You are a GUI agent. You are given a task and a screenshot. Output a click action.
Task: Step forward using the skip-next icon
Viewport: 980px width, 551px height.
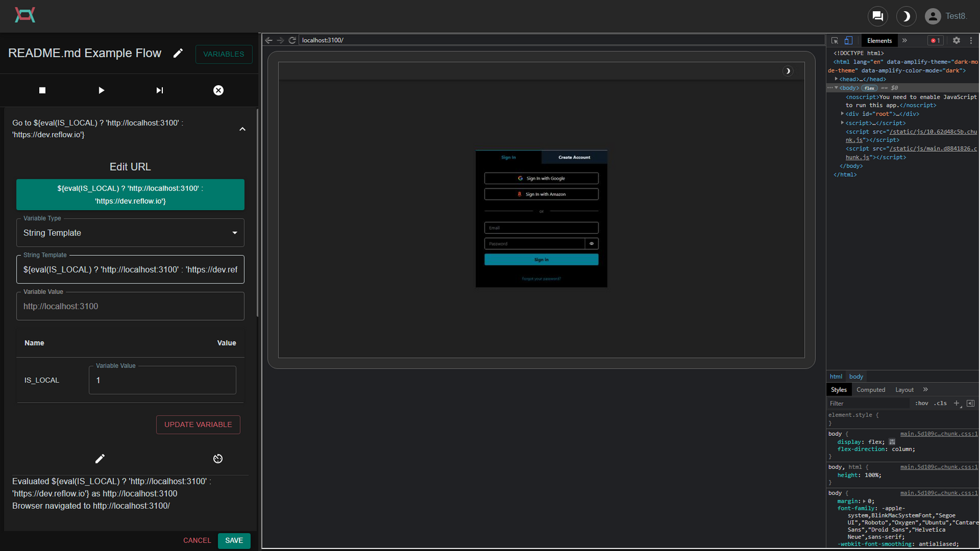point(159,90)
